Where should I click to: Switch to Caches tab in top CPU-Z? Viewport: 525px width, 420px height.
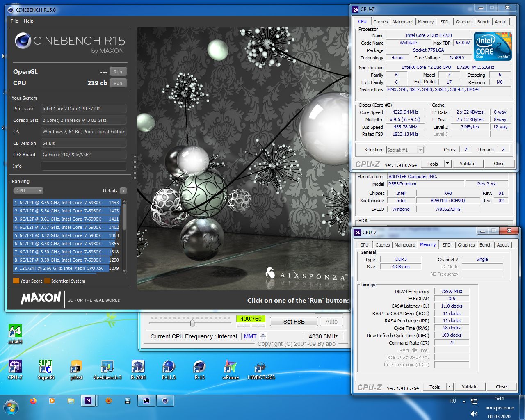[x=380, y=22]
